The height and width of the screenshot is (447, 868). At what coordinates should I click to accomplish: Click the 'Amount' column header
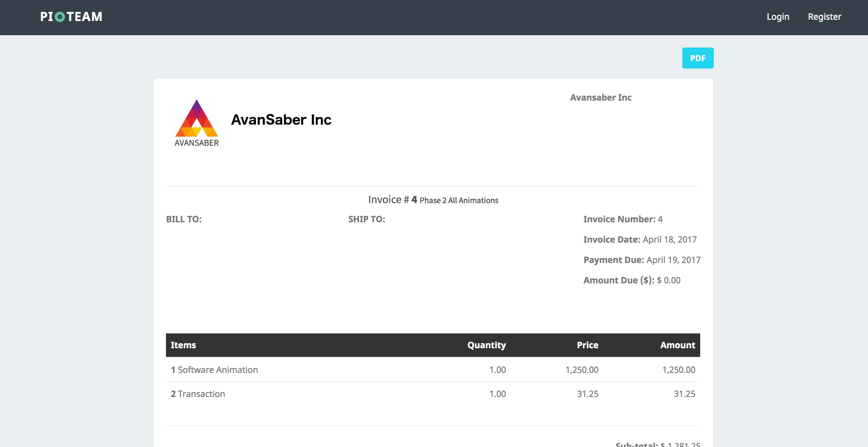[x=677, y=345]
